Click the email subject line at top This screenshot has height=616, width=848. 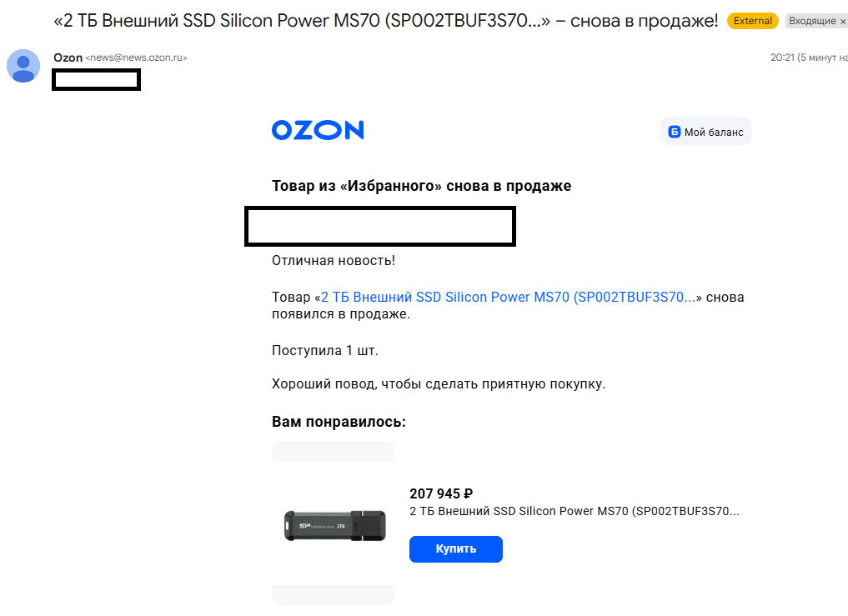[x=385, y=22]
